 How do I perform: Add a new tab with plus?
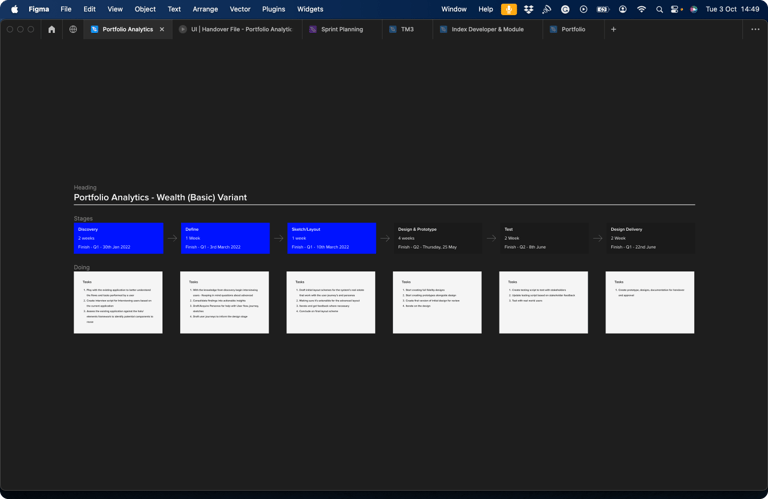click(x=613, y=30)
